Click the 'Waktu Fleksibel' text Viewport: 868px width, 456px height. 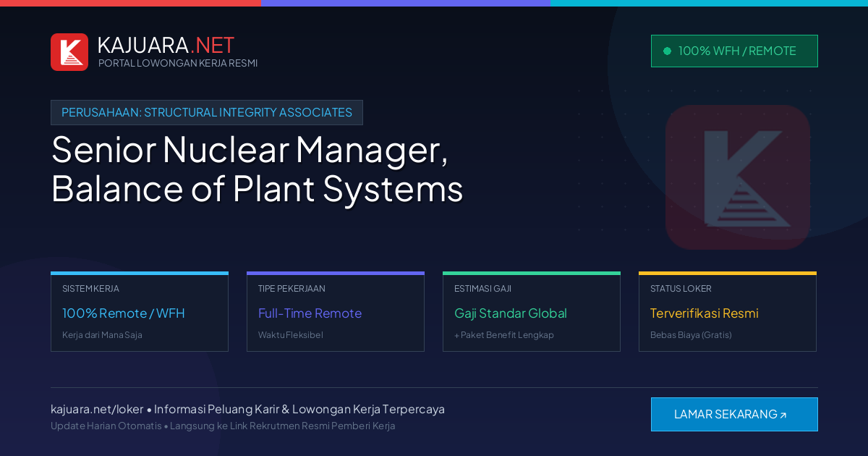(291, 335)
